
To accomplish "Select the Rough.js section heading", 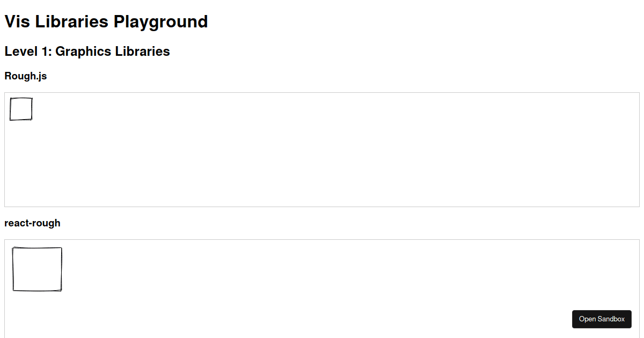I will (x=26, y=76).
